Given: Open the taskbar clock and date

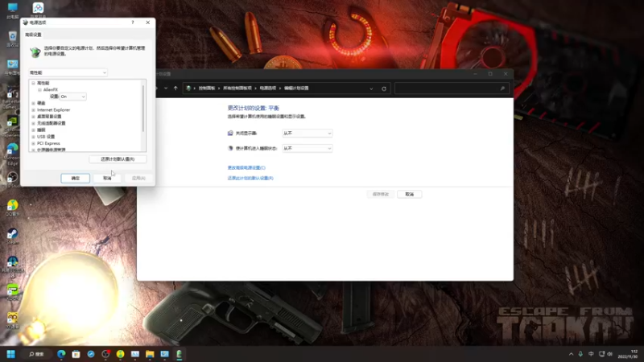Looking at the screenshot, I should pos(628,354).
